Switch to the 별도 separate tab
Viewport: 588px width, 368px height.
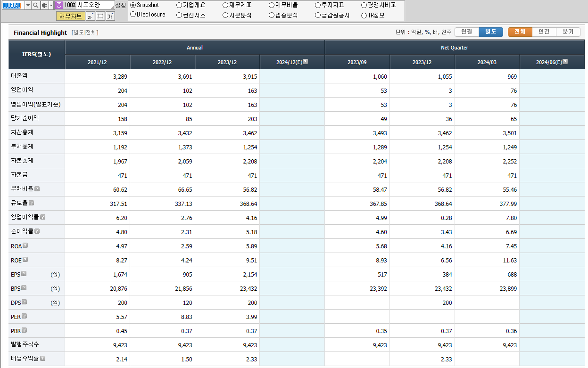(491, 32)
